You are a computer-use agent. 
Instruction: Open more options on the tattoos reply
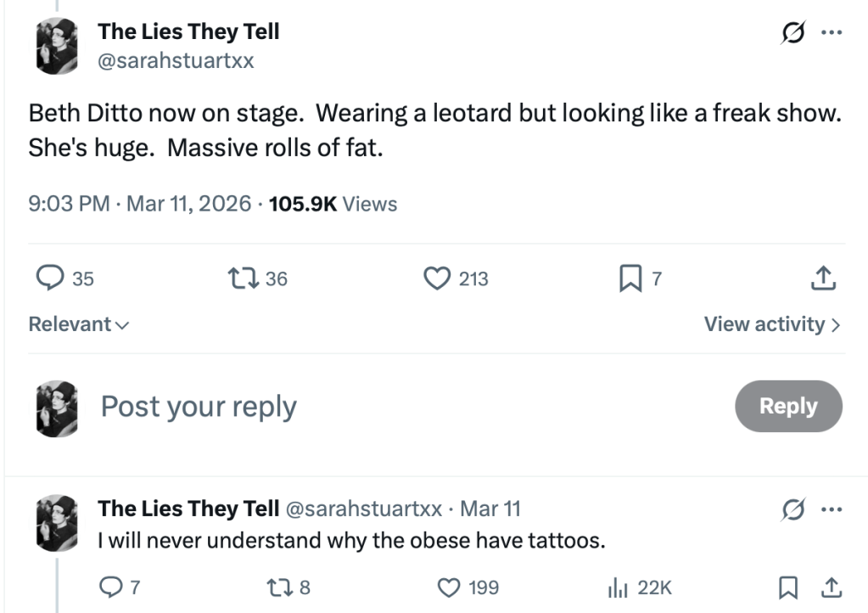(x=832, y=509)
